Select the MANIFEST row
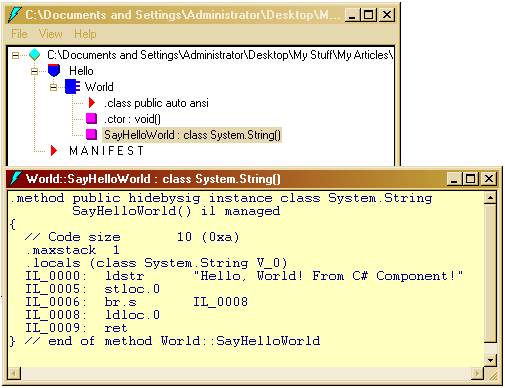This screenshot has height=388, width=505. [107, 151]
